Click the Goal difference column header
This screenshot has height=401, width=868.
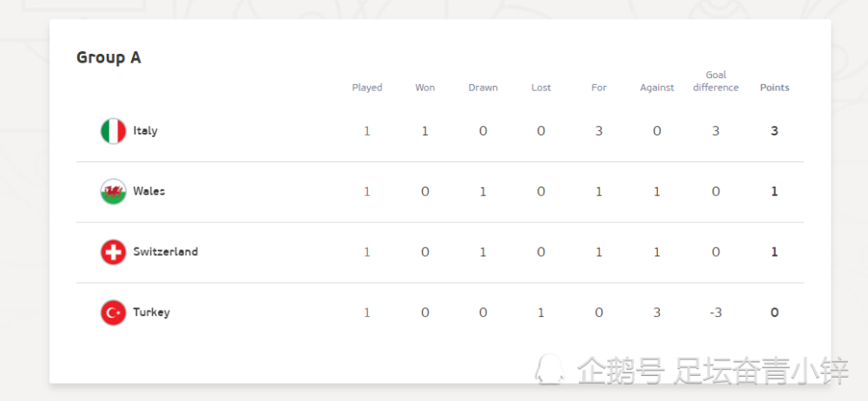[x=716, y=82]
